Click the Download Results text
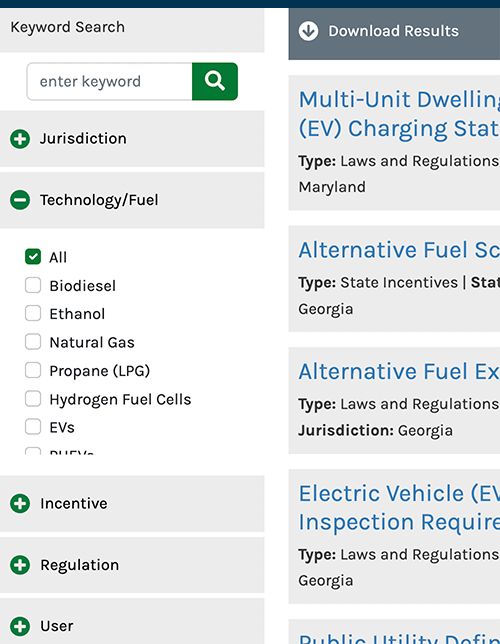The height and width of the screenshot is (644, 500). [x=393, y=31]
